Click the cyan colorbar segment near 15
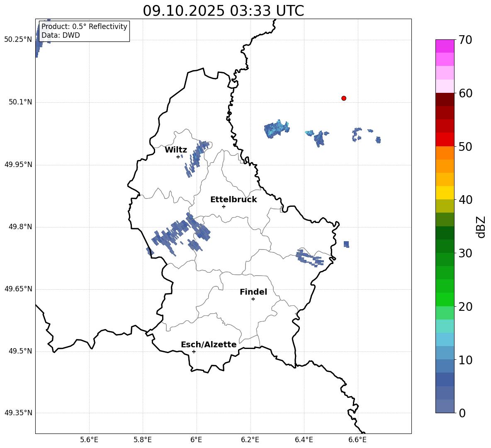Image resolution: width=491 pixels, height=448 pixels. click(x=445, y=326)
